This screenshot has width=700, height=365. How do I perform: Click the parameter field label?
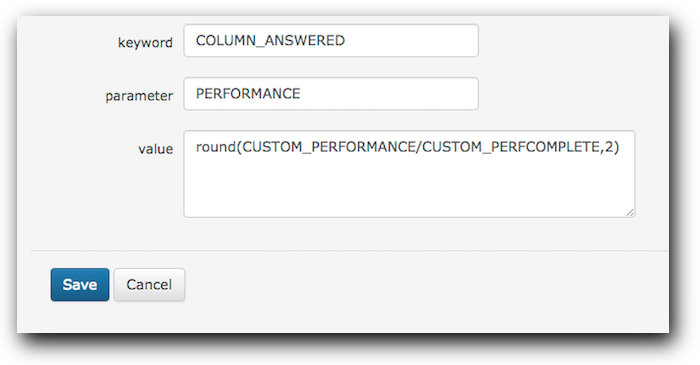coord(139,95)
